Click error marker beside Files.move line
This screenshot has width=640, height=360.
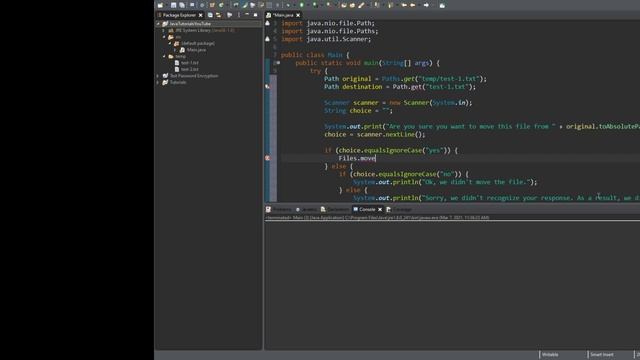268,158
